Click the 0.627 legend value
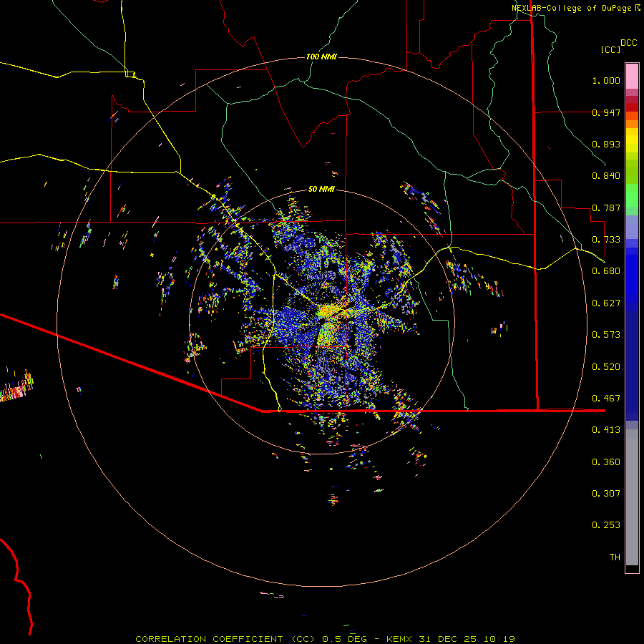The image size is (644, 644). click(x=606, y=303)
